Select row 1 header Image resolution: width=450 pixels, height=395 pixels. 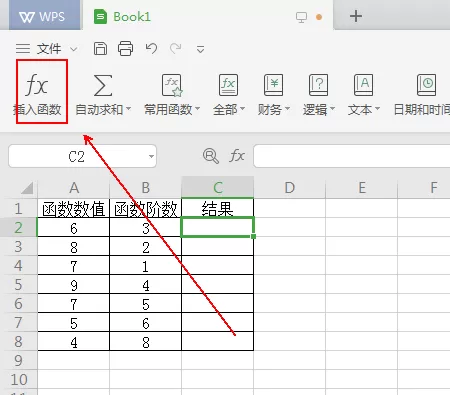pyautogui.click(x=19, y=208)
